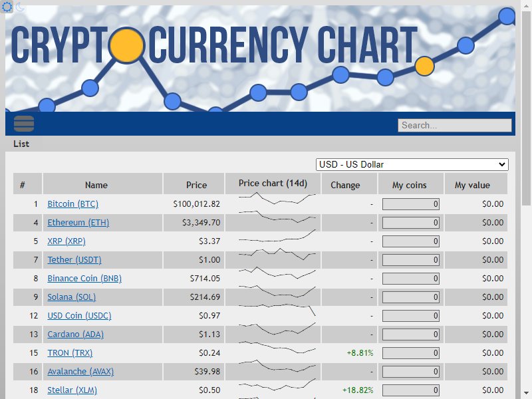Viewport: 532px width, 399px height.
Task: Click the Bitcoin 14-day price chart
Action: pyautogui.click(x=277, y=198)
